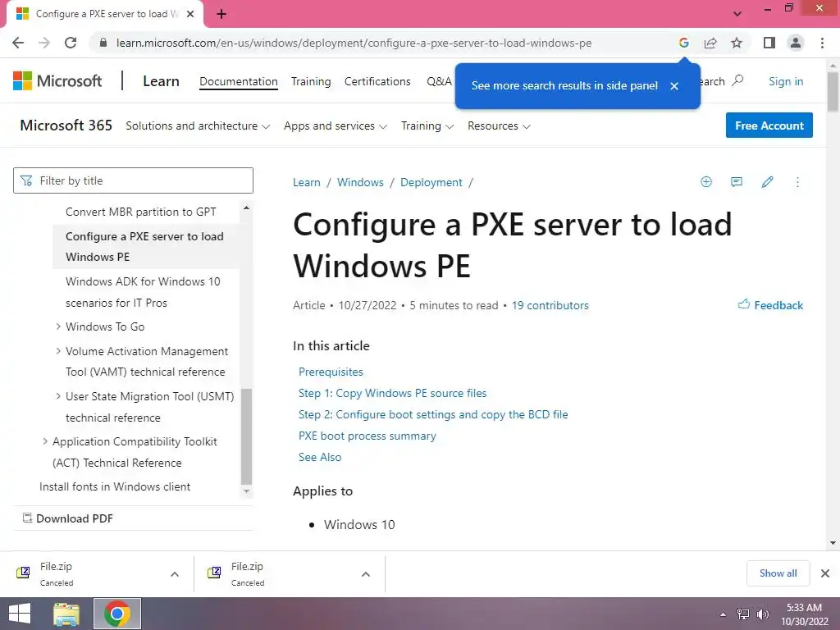The image size is (840, 630).
Task: Expand User State Migration Tool node
Action: [58, 396]
